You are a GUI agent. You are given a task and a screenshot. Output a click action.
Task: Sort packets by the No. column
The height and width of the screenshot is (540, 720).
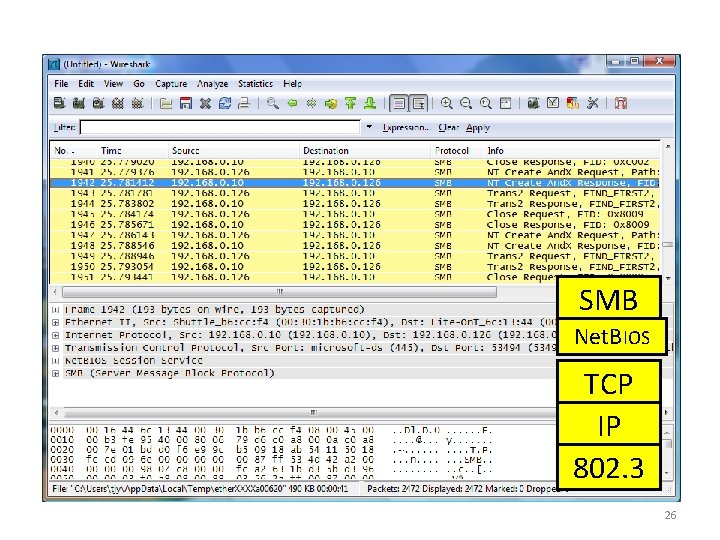click(73, 151)
